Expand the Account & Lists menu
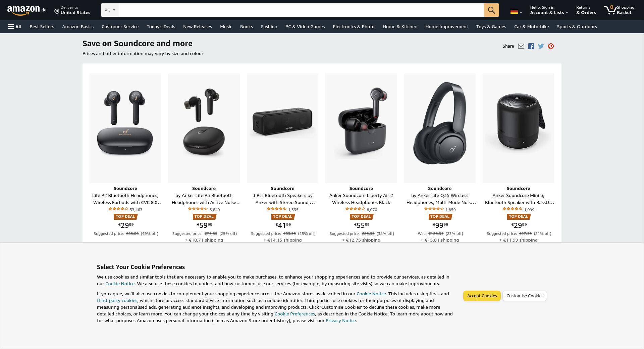644x349 pixels. tap(549, 10)
